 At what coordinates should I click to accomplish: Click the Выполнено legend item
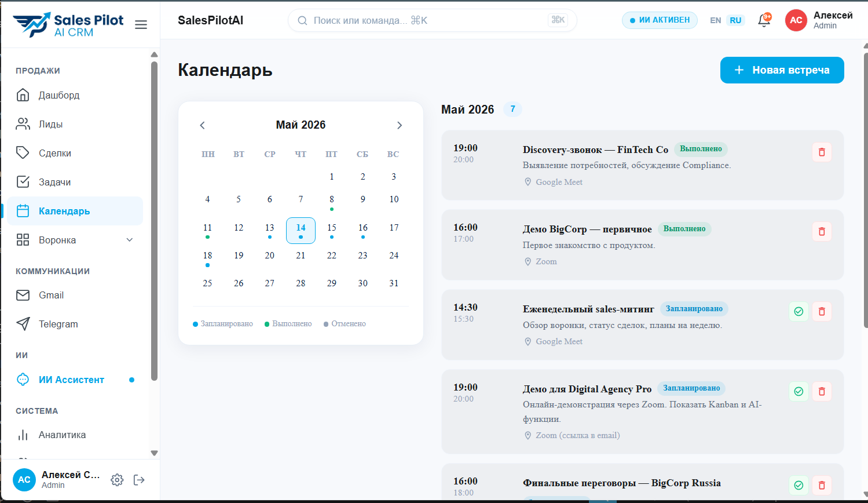(288, 324)
